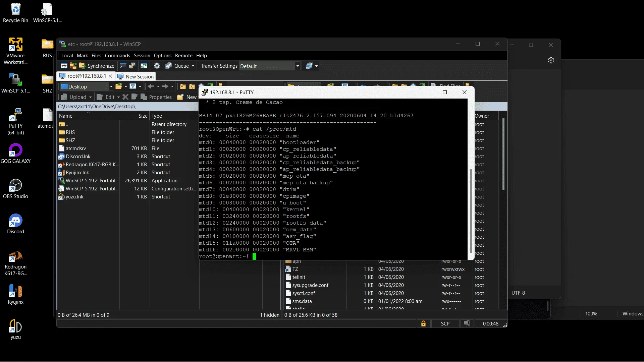This screenshot has width=644, height=362.
Task: Open the terminal console icon in WinSCP
Action: [x=123, y=66]
